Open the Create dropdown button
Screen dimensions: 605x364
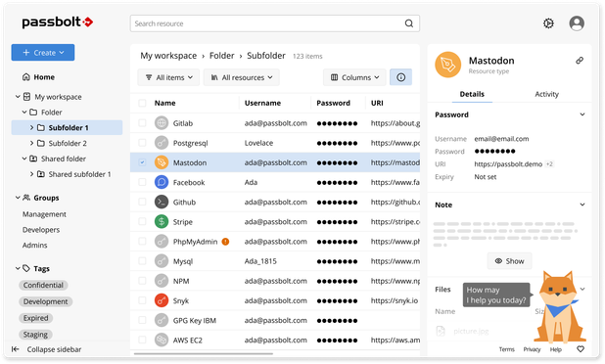click(43, 53)
